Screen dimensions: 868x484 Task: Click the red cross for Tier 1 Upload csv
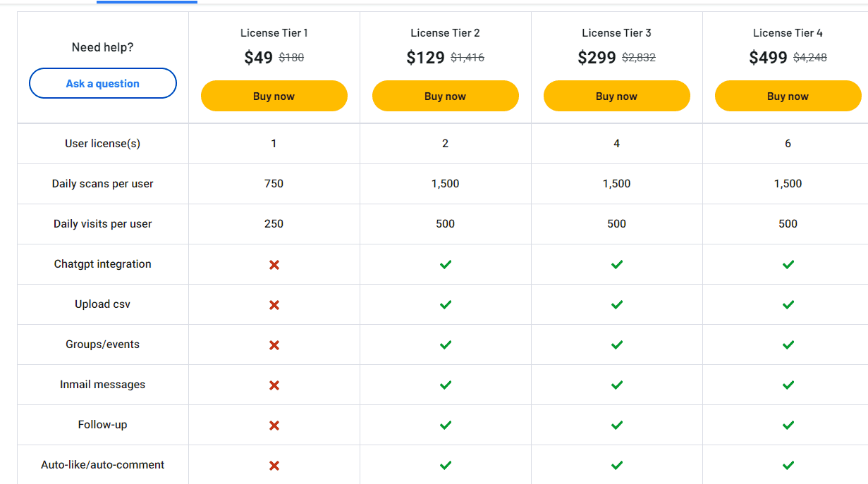(274, 304)
